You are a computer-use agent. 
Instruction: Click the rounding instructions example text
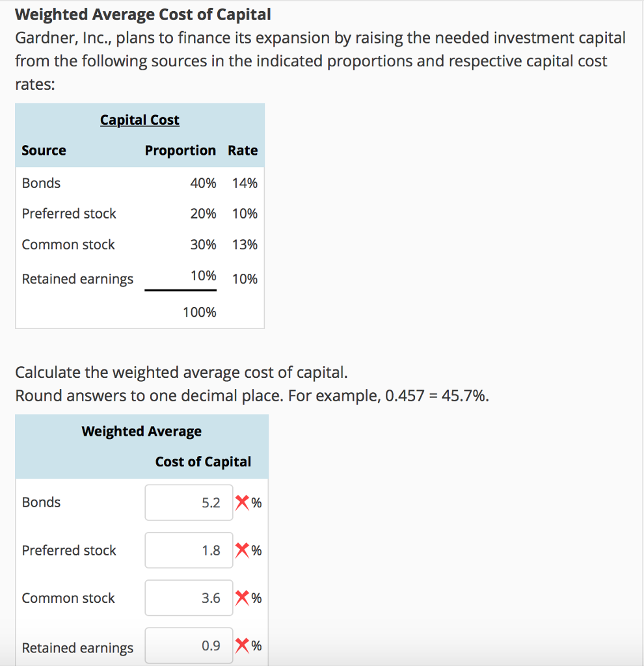click(x=253, y=395)
